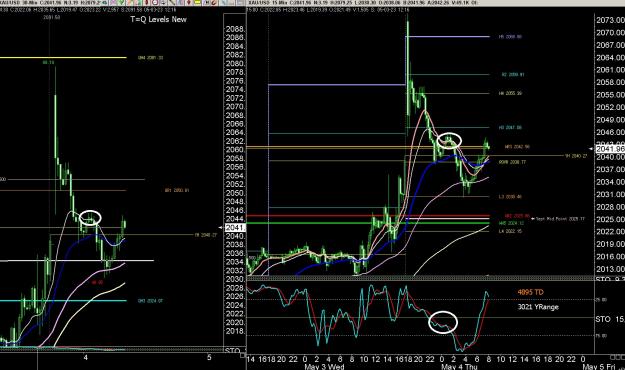Image resolution: width=625 pixels, height=370 pixels.
Task: Click the 'May 3 Wed' date label
Action: click(x=324, y=366)
